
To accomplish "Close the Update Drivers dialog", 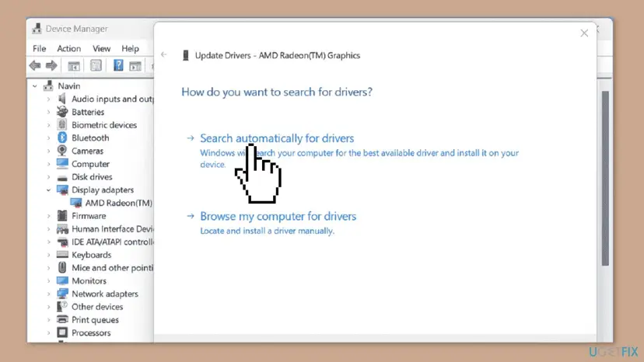I will 584,33.
